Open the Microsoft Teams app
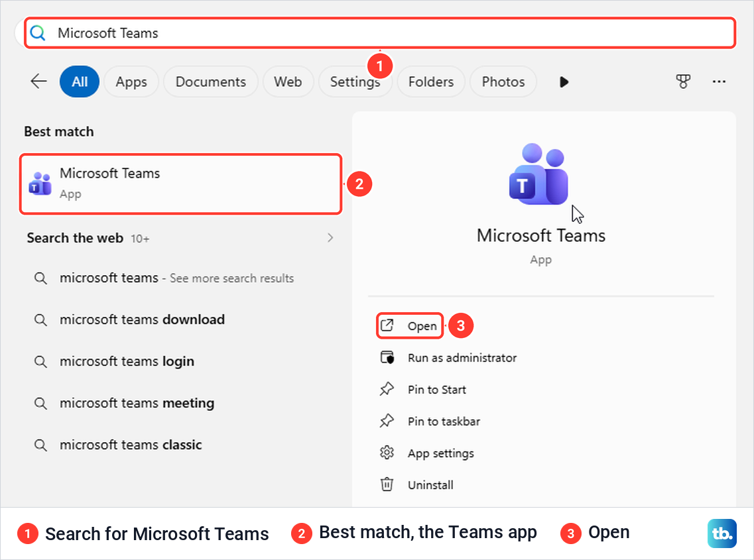754x560 pixels. (x=410, y=326)
